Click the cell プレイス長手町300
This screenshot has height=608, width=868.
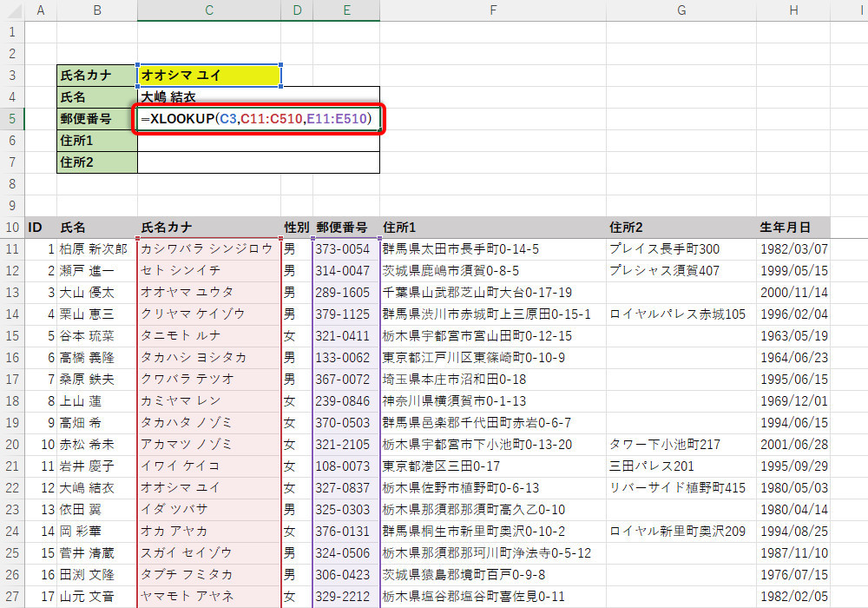[681, 249]
